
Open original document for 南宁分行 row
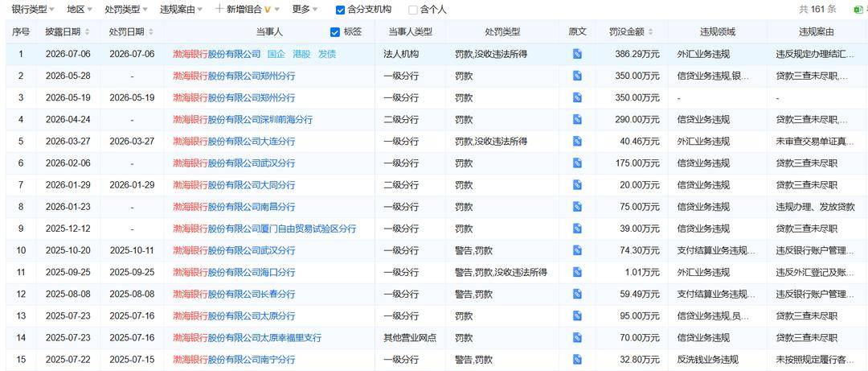[577, 360]
